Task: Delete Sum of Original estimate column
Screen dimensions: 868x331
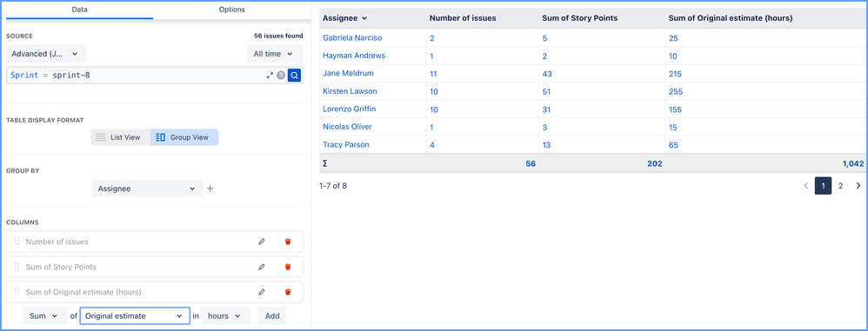Action: [x=288, y=292]
